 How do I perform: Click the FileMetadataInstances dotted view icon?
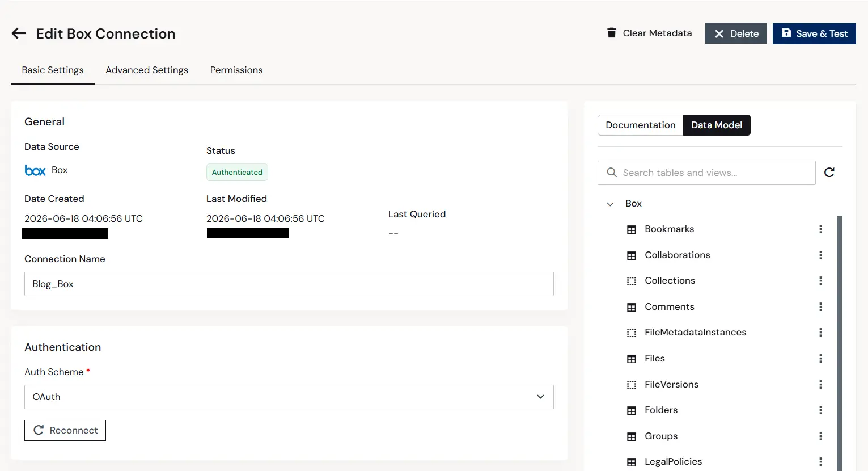point(632,333)
